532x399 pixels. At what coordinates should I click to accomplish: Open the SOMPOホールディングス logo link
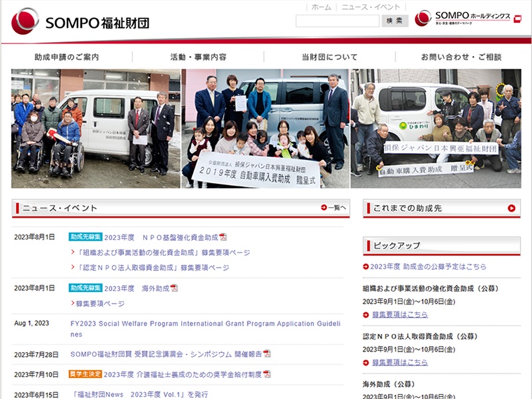(x=463, y=18)
